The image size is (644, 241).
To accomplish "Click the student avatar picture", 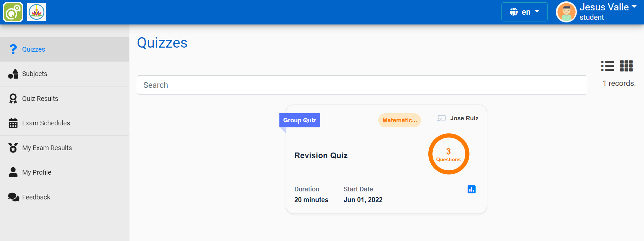I will (x=566, y=12).
